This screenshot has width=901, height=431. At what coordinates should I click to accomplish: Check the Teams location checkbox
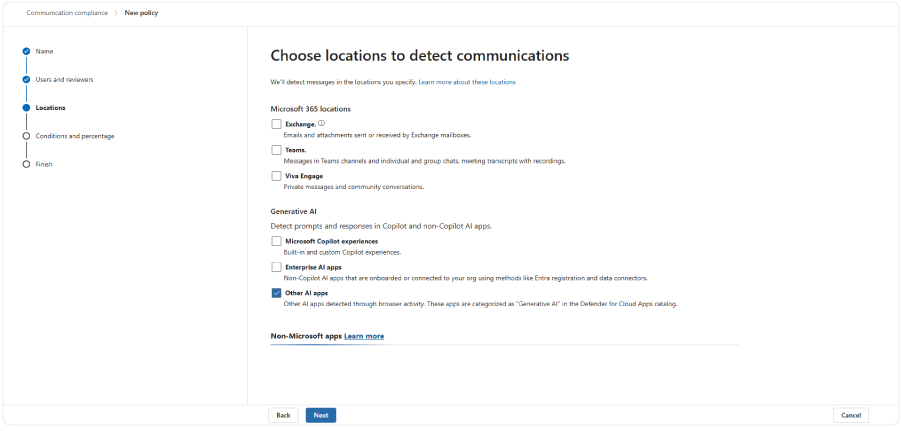(276, 150)
